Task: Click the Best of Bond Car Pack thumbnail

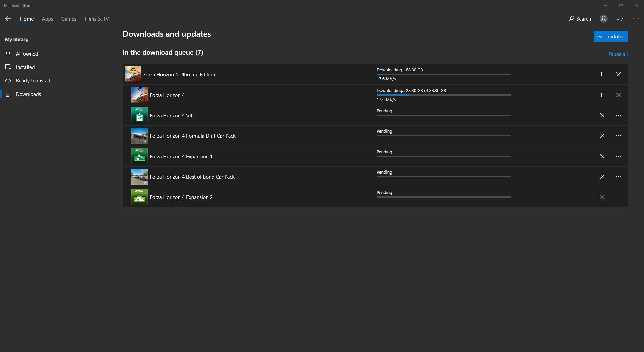Action: (140, 177)
